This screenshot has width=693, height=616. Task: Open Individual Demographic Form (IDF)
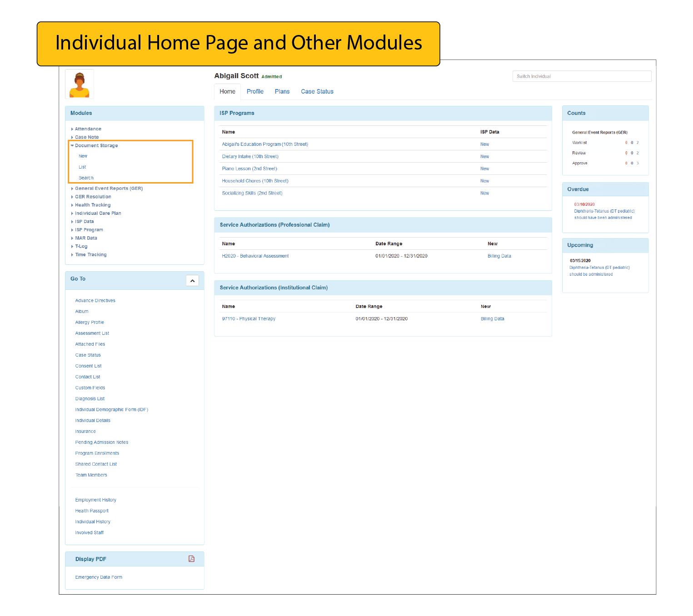click(x=112, y=410)
